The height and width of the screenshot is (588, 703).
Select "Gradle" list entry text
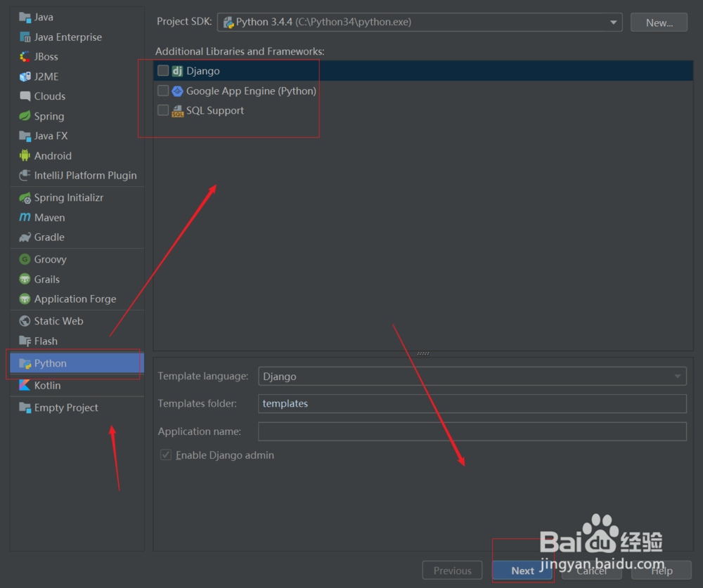(49, 237)
